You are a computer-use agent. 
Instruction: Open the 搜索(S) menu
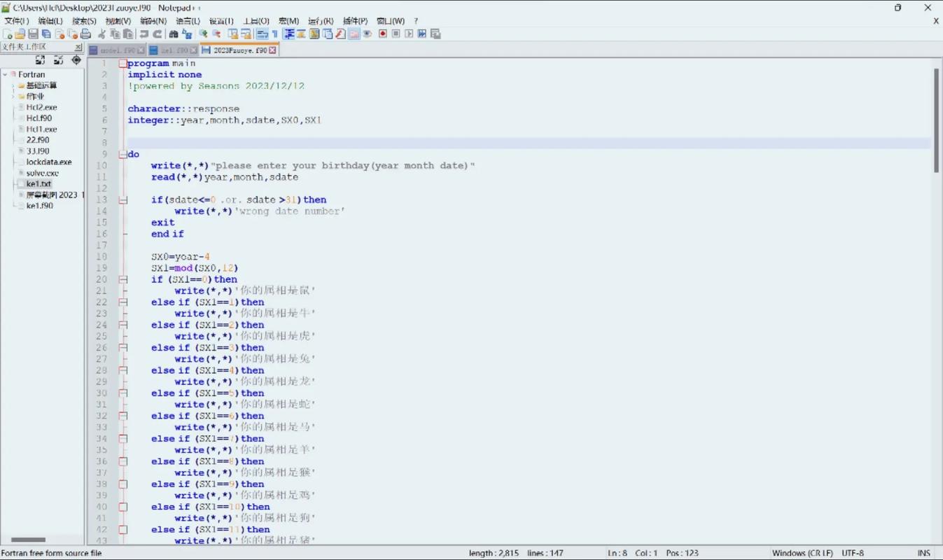click(84, 21)
